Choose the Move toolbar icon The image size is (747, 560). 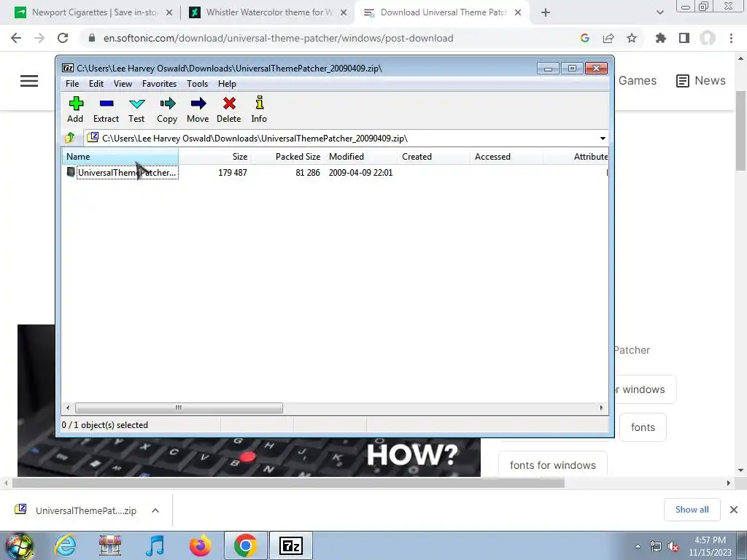[198, 104]
